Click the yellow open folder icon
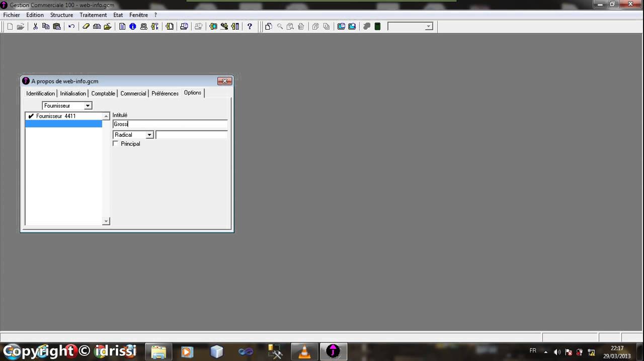The image size is (644, 361). pos(108,27)
